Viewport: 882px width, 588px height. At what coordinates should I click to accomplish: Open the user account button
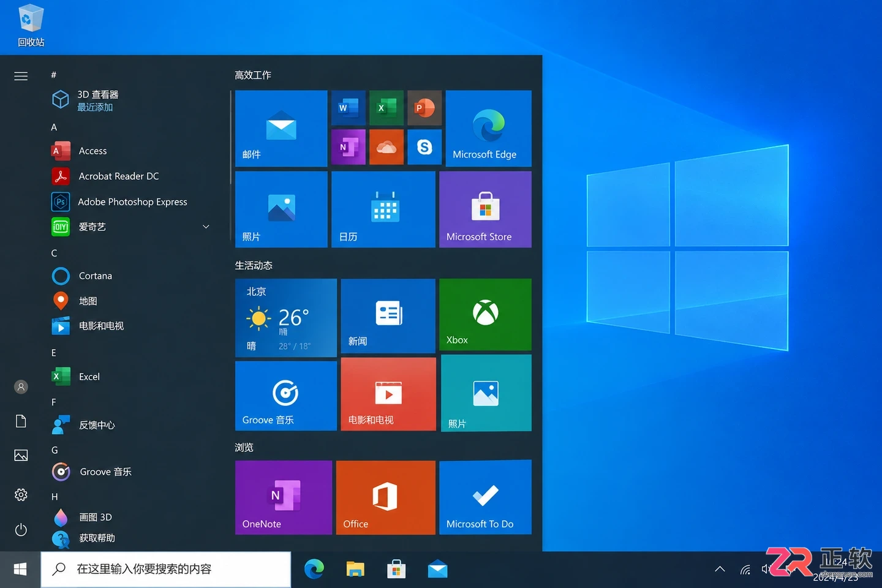tap(21, 387)
